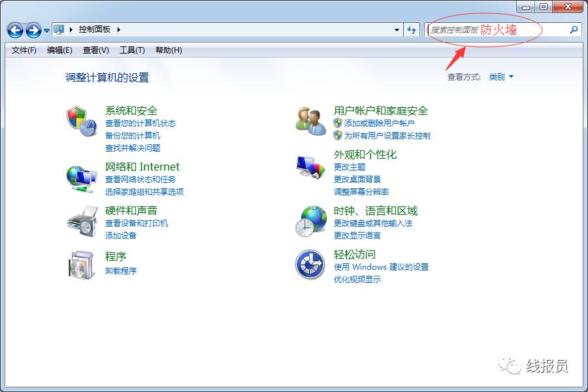Click the 用户帐户和家庭安全 people icon

click(309, 122)
